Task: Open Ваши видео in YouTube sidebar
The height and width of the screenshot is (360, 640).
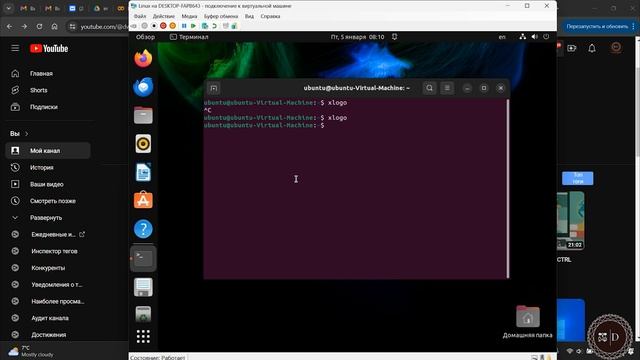Action: point(48,184)
